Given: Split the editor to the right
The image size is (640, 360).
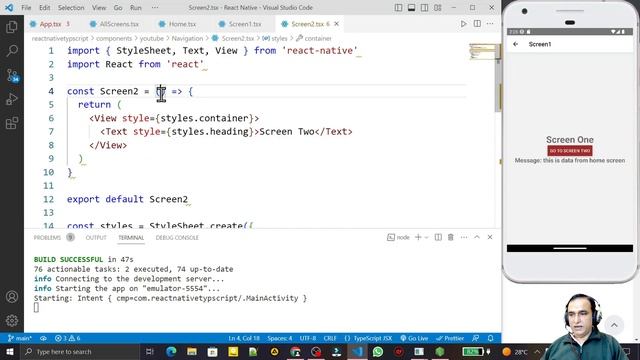Looking at the screenshot, I should coord(477,24).
